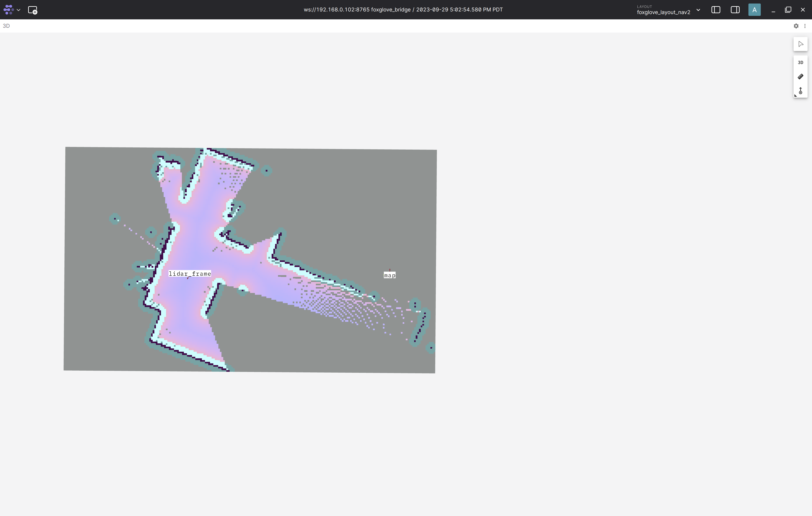Open 3D panel settings gear
This screenshot has height=516, width=812.
click(796, 26)
